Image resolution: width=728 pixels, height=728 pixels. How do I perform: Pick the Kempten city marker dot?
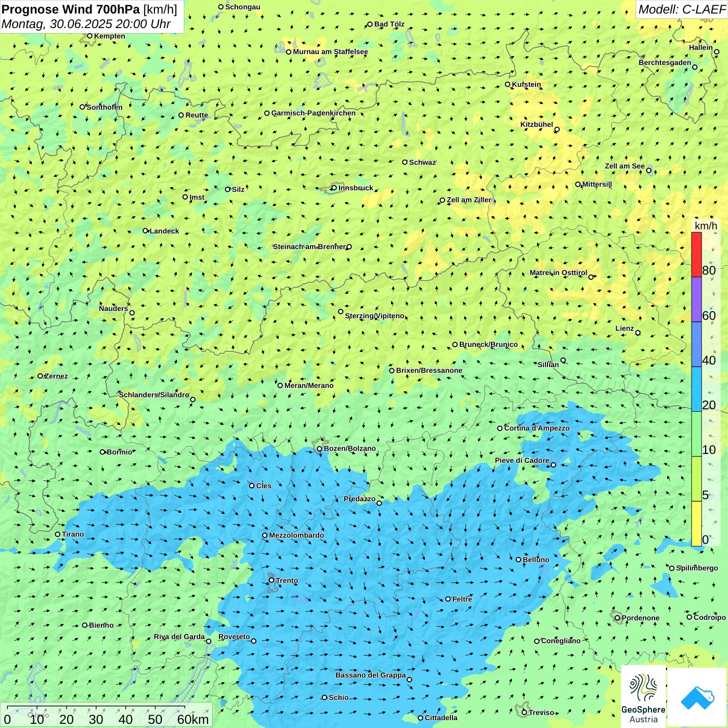(89, 36)
